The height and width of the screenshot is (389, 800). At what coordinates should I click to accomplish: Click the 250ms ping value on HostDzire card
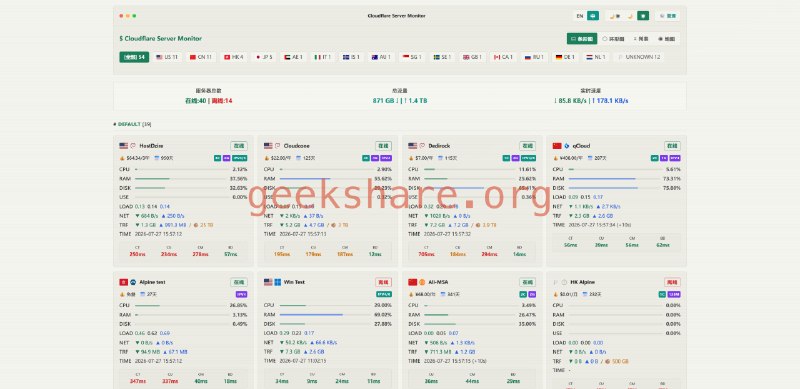137,254
